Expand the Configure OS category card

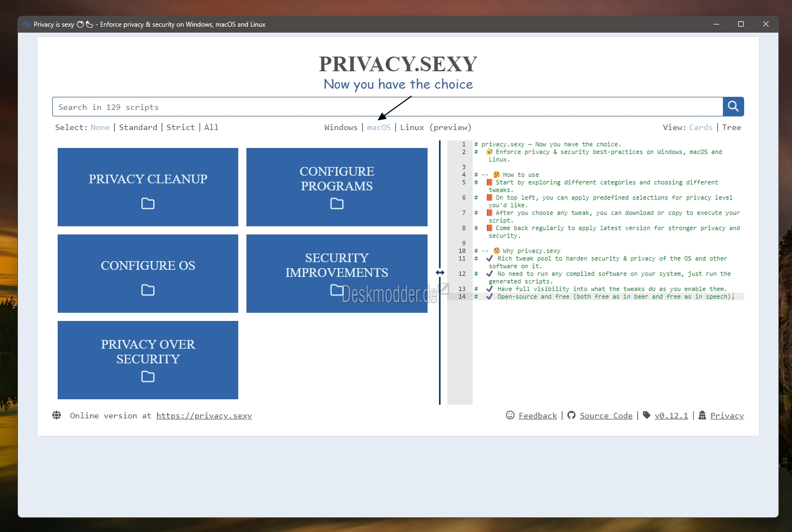coord(148,266)
